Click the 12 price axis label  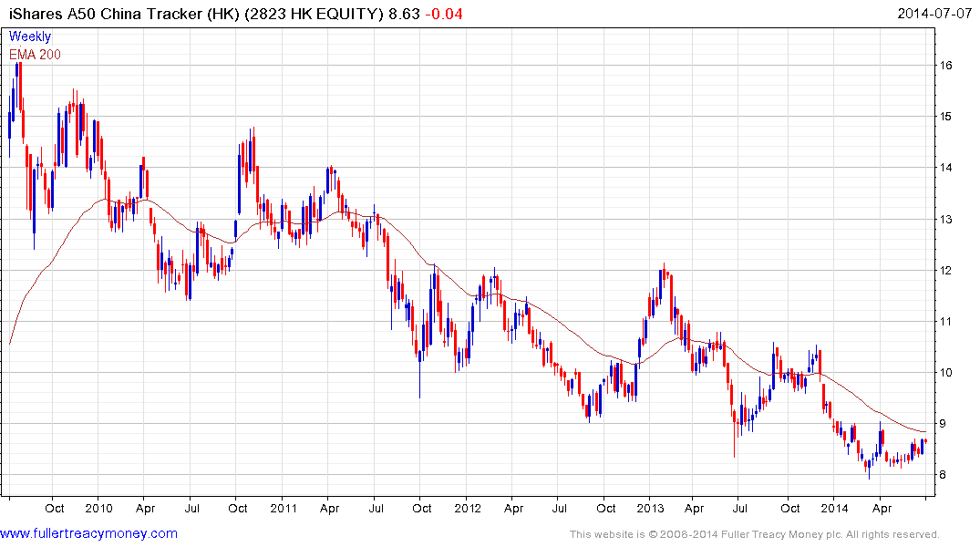[x=945, y=271]
